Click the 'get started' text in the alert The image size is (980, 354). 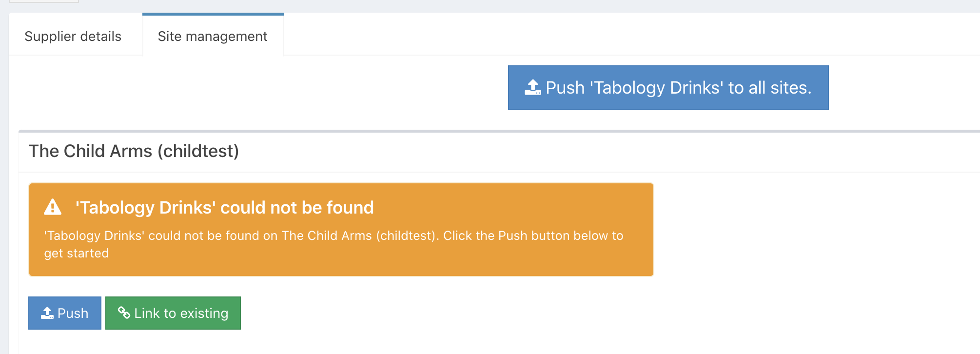[x=77, y=254]
